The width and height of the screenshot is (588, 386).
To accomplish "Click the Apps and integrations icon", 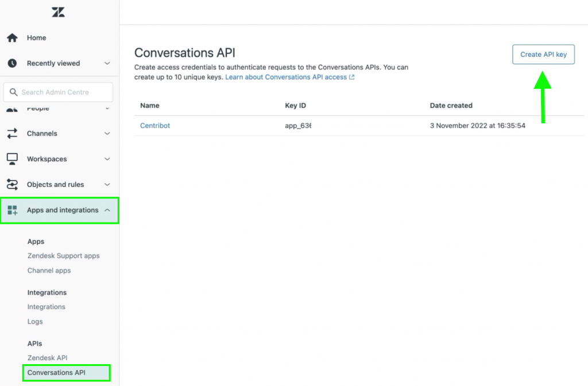I will click(12, 210).
